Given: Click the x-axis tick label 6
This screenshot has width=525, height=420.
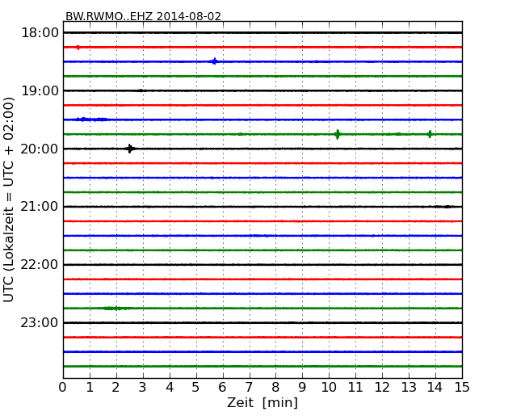Looking at the screenshot, I should 222,388.
